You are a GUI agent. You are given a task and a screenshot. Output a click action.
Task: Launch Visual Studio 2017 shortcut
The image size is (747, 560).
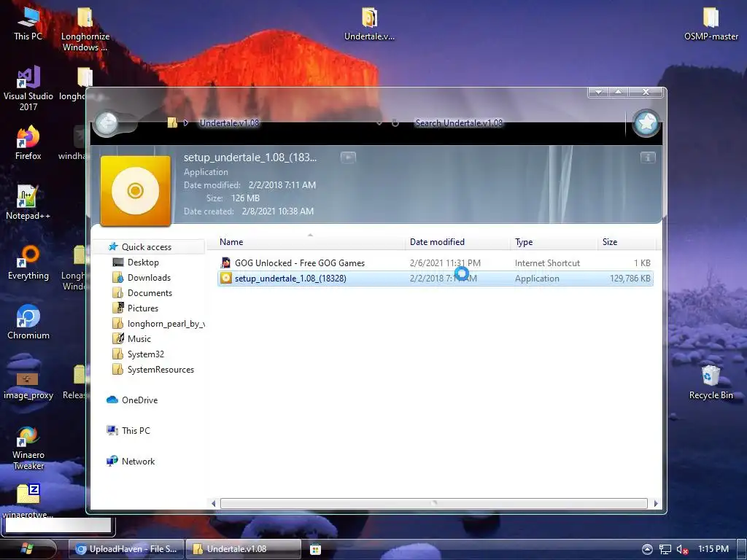click(x=28, y=88)
